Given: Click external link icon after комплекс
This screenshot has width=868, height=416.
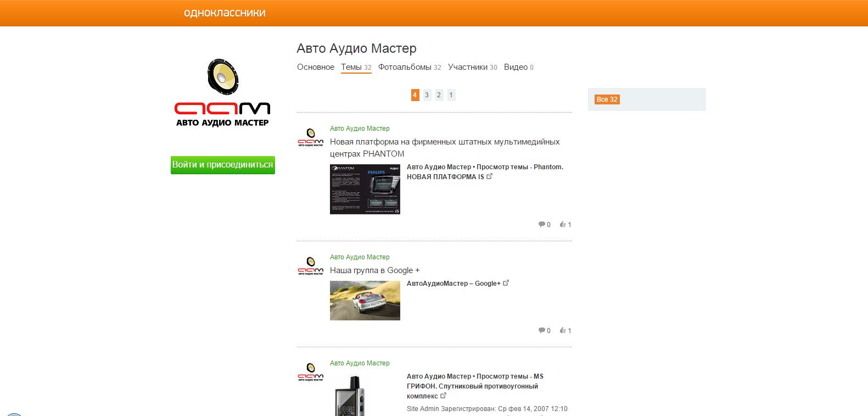Looking at the screenshot, I should (444, 396).
